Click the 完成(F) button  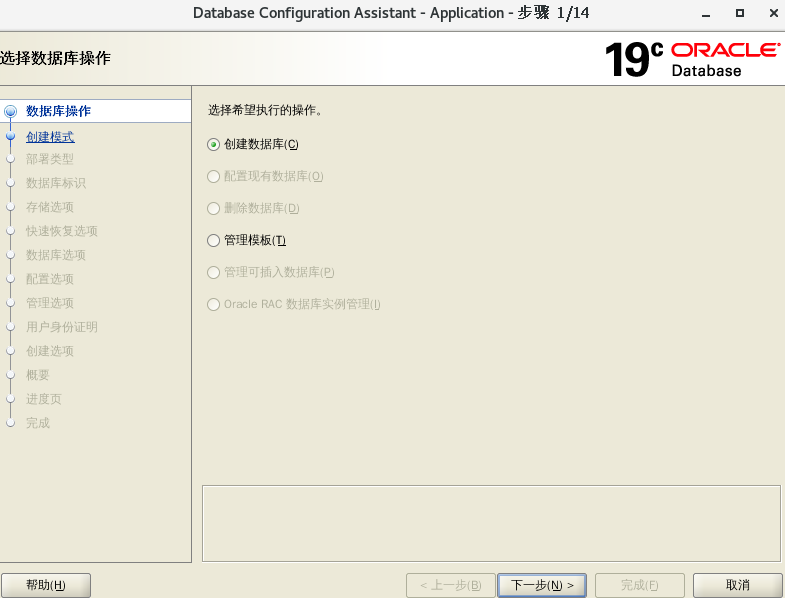(x=639, y=585)
